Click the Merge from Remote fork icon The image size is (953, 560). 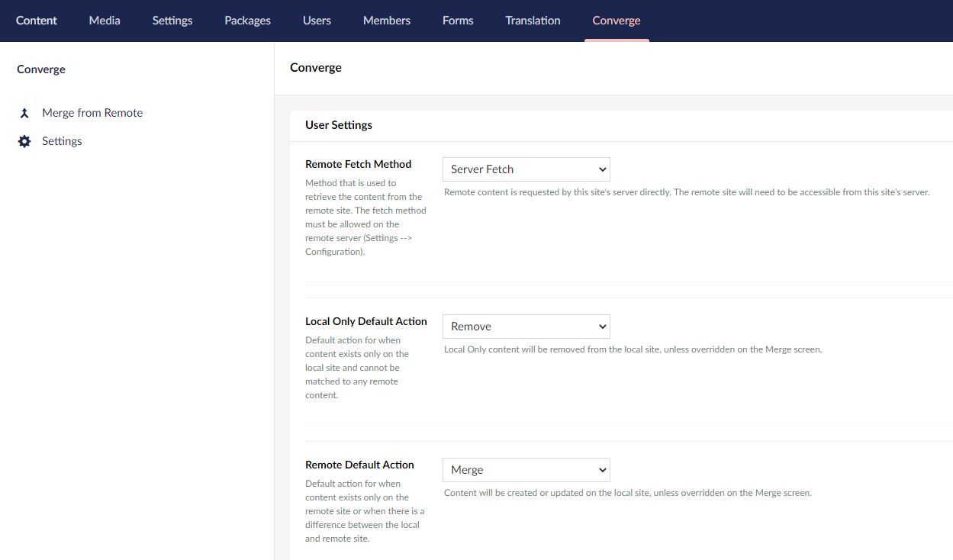pyautogui.click(x=24, y=113)
